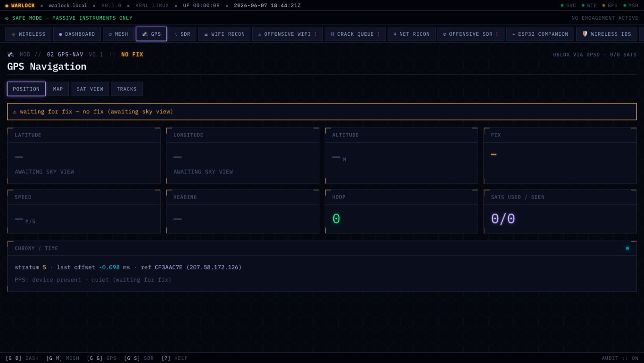The image size is (644, 363).
Task: Click the Net Recon icon
Action: coord(395,34)
